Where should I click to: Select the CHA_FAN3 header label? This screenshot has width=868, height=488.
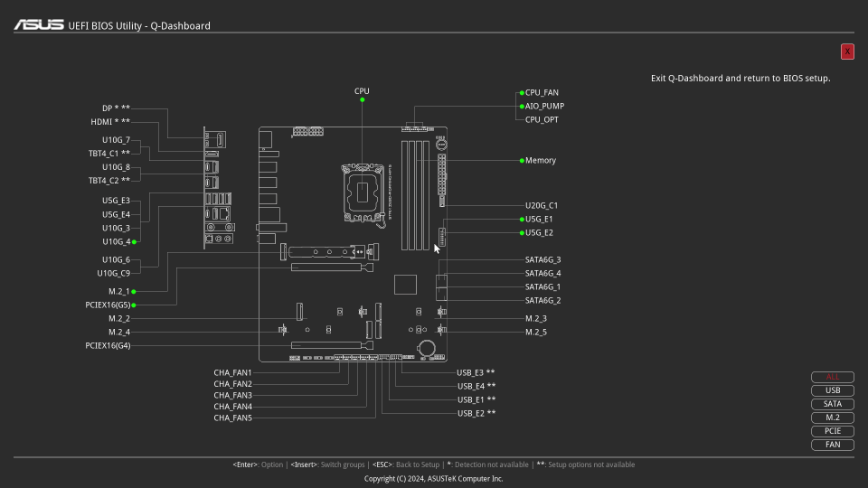pyautogui.click(x=232, y=396)
